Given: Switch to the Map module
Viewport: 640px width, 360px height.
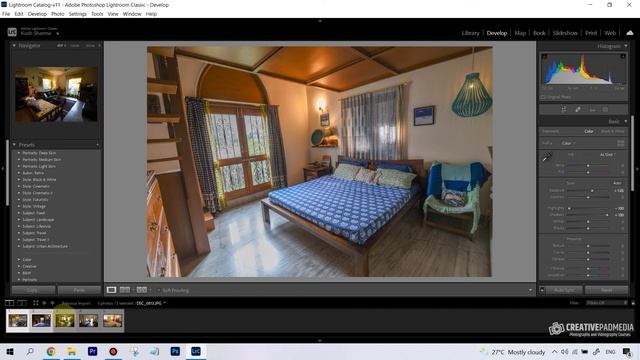Looking at the screenshot, I should click(x=520, y=33).
